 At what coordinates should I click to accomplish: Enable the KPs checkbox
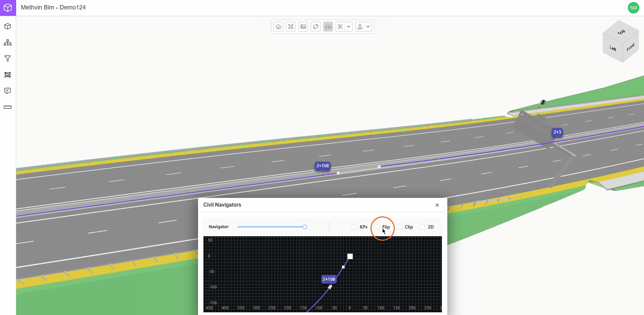[354, 227]
